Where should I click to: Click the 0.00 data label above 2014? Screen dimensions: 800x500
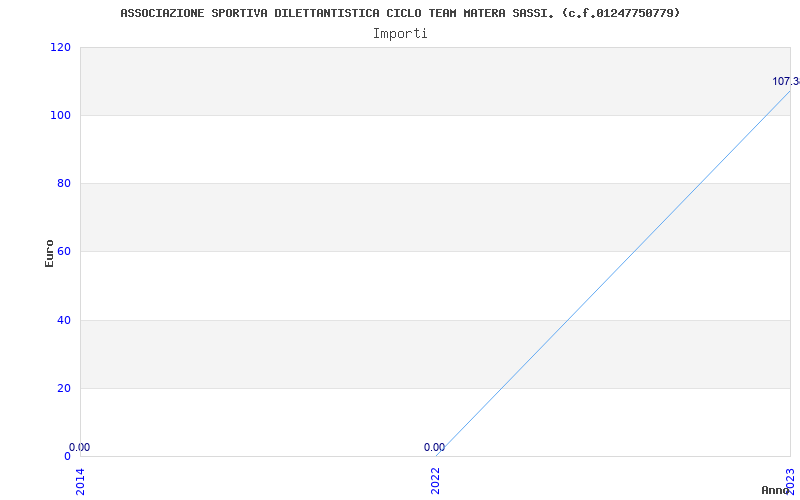[80, 448]
